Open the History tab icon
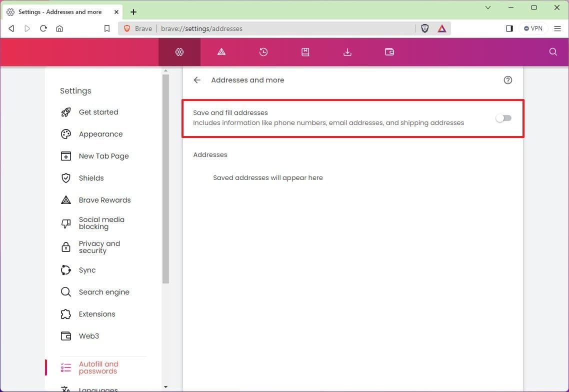This screenshot has height=392, width=569. click(x=263, y=52)
